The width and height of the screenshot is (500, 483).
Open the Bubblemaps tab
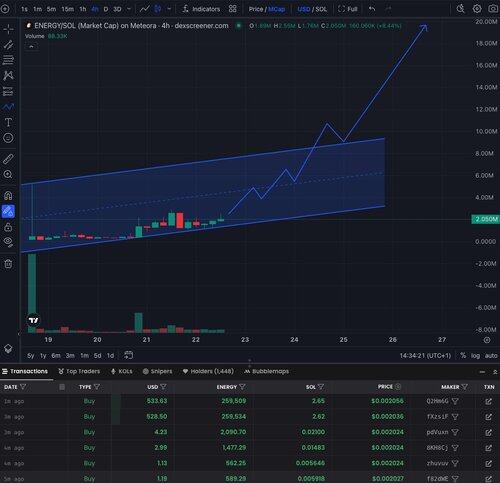click(x=266, y=371)
